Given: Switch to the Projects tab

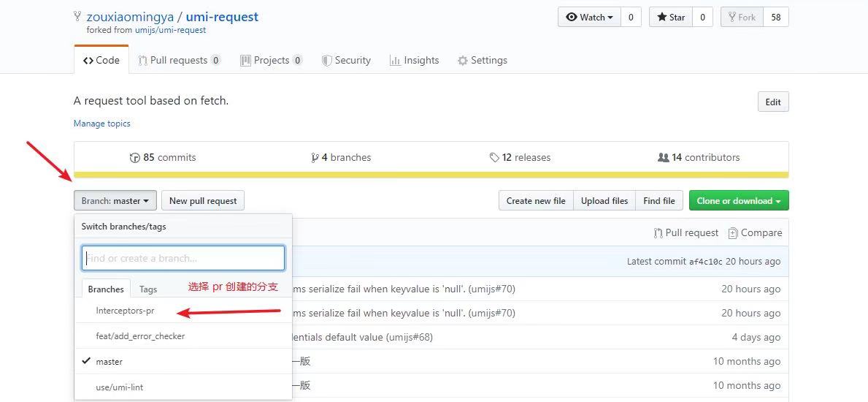Looking at the screenshot, I should coord(272,60).
